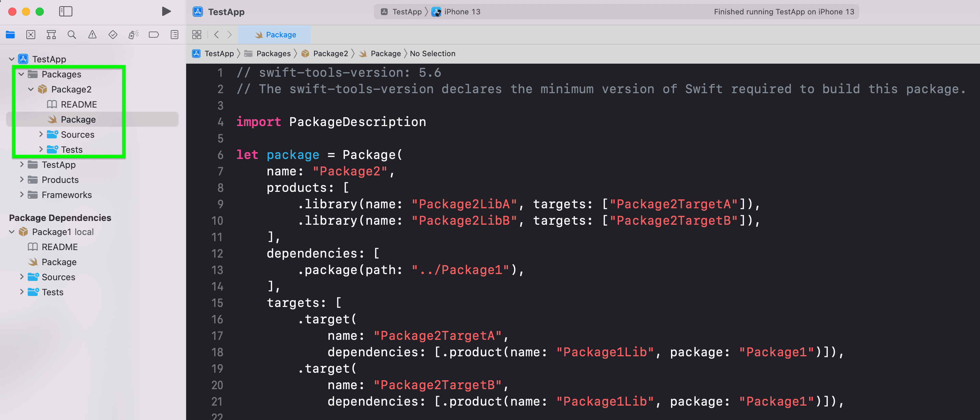Open the Find navigator magnifying glass
Viewport: 980px width, 420px height.
(72, 34)
